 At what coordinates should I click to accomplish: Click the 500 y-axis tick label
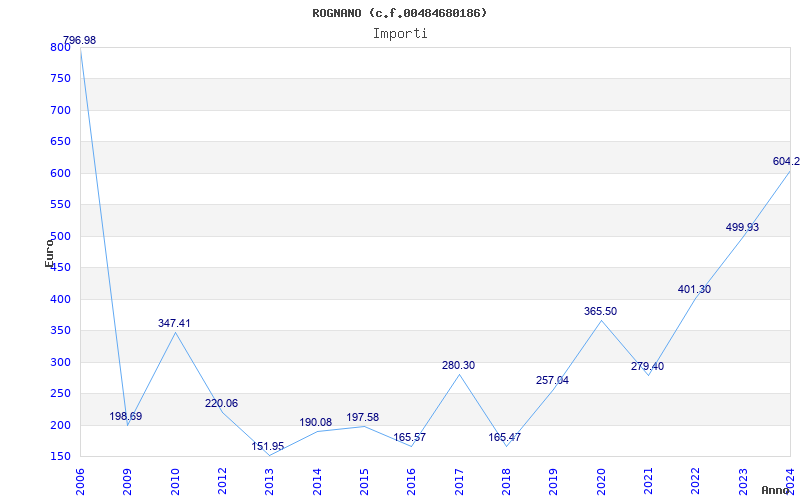[60, 236]
